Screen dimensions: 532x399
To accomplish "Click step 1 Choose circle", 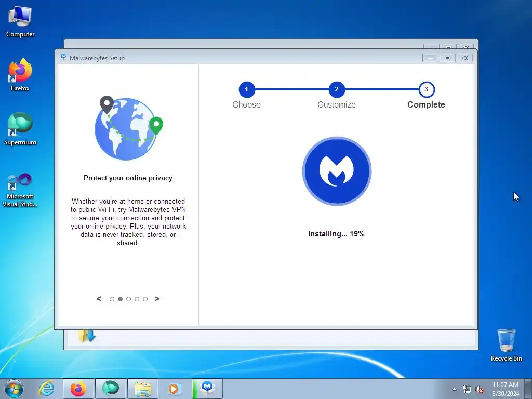I will point(247,89).
